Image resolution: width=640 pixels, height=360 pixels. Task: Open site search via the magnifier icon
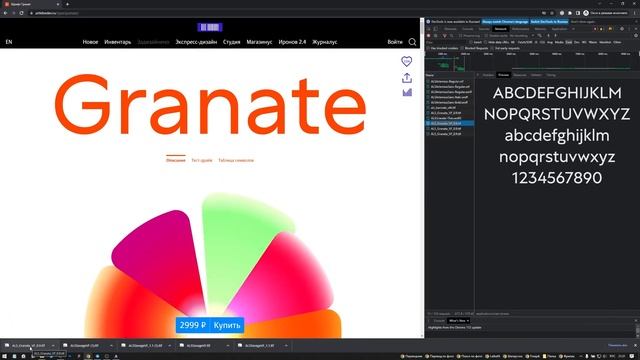point(412,42)
